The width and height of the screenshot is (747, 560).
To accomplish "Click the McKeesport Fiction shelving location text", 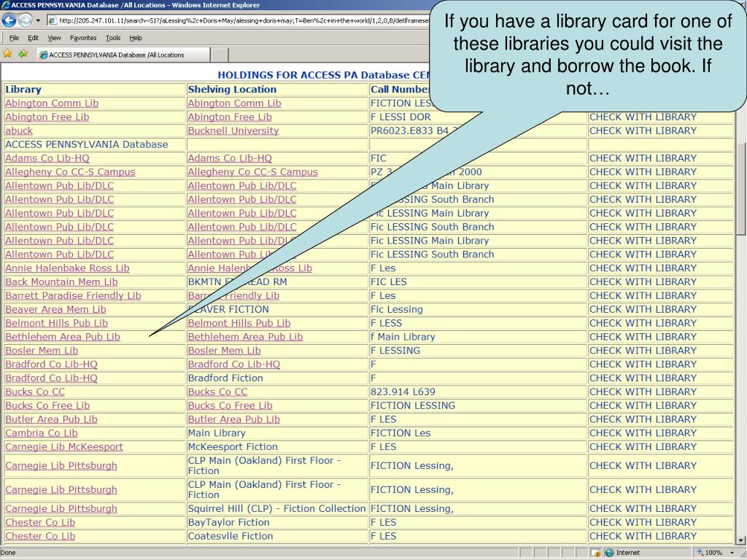I will [x=233, y=448].
